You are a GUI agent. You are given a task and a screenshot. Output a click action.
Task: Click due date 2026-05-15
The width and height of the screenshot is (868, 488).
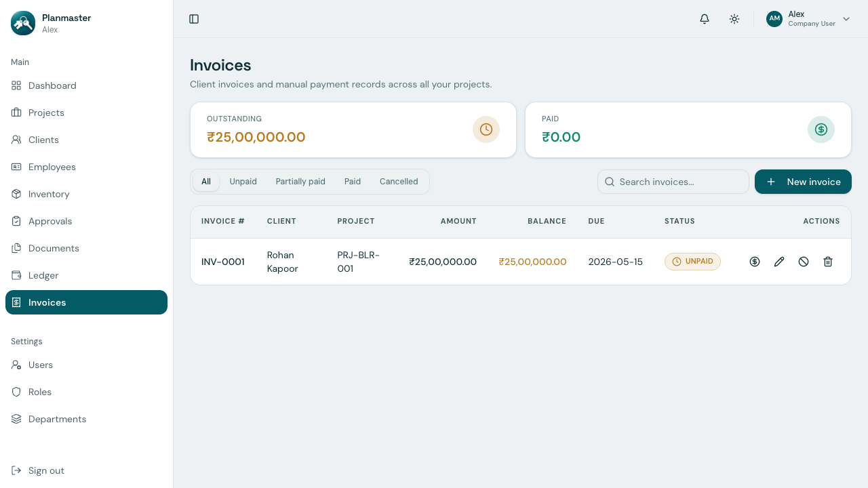(616, 262)
